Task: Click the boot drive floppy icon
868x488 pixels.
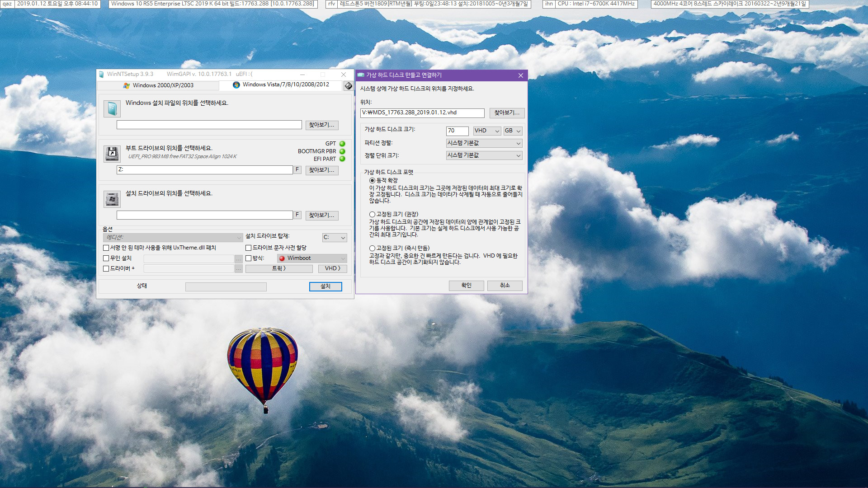Action: (x=112, y=154)
